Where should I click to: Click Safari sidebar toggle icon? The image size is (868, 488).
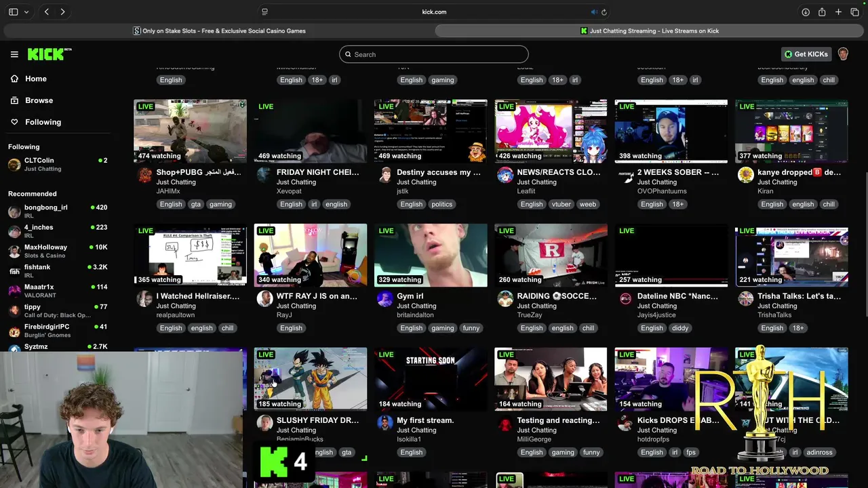(14, 12)
